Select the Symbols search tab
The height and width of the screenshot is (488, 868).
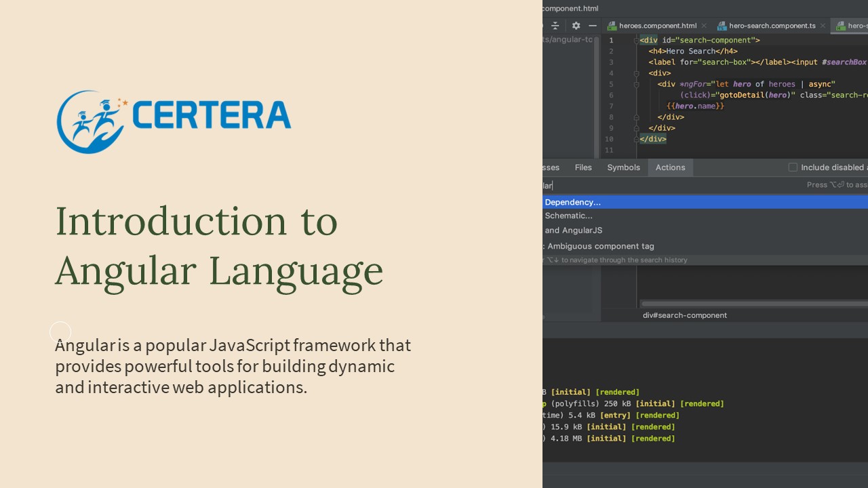(623, 167)
